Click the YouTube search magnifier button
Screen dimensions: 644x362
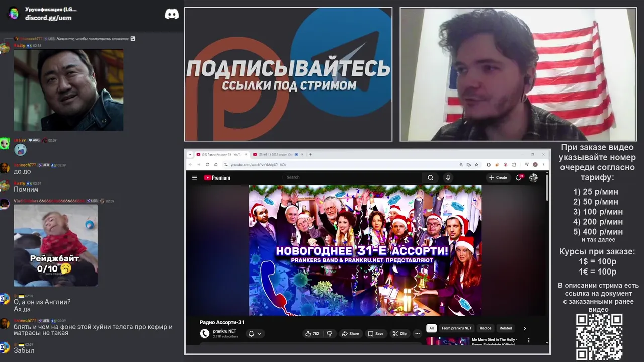430,177
